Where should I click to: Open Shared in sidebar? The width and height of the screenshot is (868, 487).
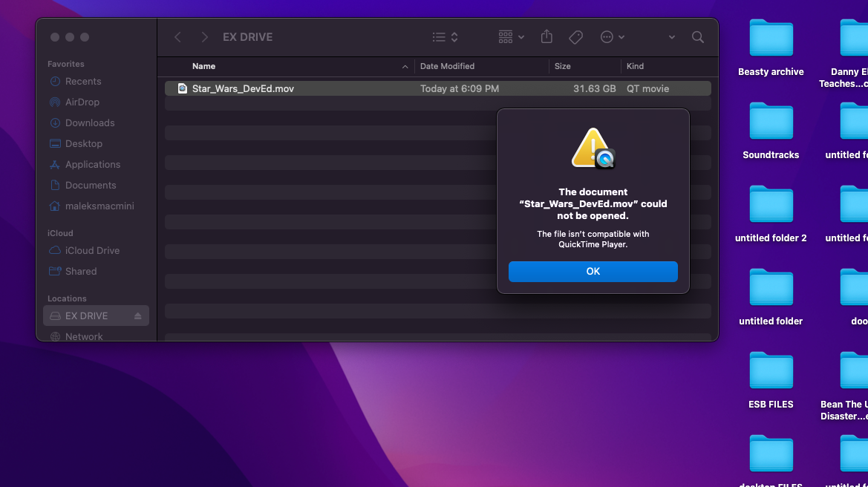click(81, 271)
